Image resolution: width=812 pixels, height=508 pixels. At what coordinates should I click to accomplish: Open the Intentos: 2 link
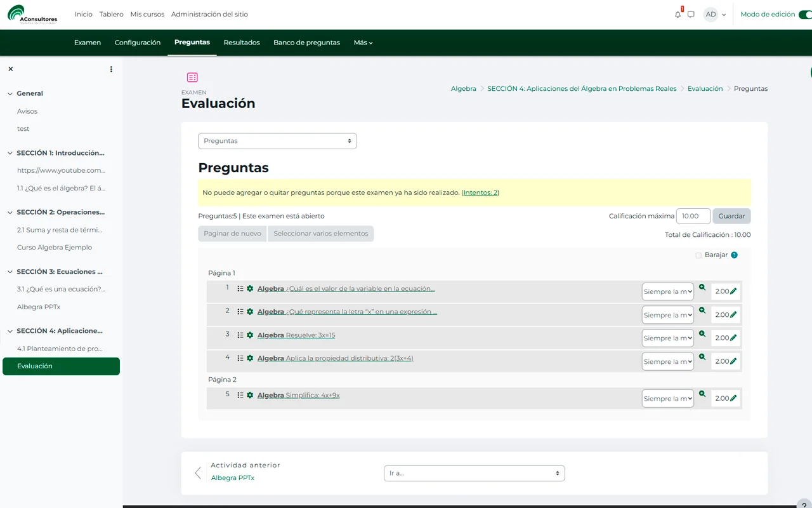[x=480, y=192]
